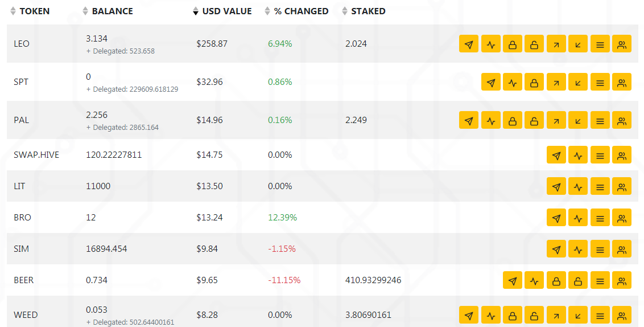Open market chart icon for SPT
The height and width of the screenshot is (327, 644).
point(513,82)
